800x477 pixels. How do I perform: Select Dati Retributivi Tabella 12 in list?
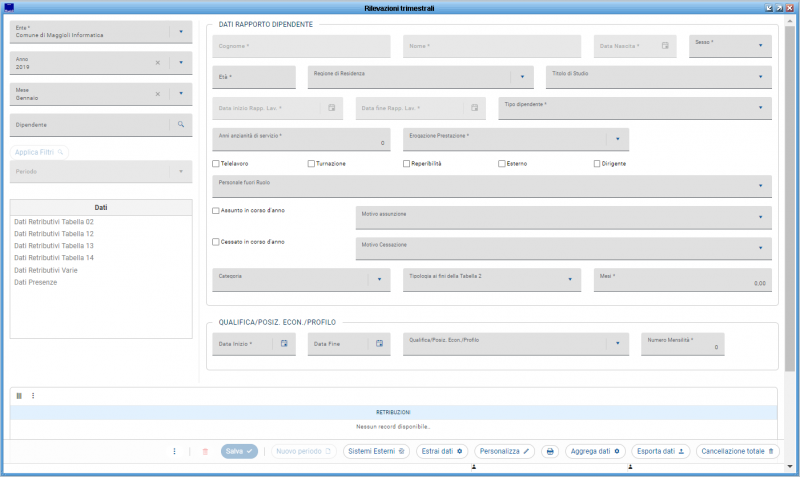(x=54, y=233)
